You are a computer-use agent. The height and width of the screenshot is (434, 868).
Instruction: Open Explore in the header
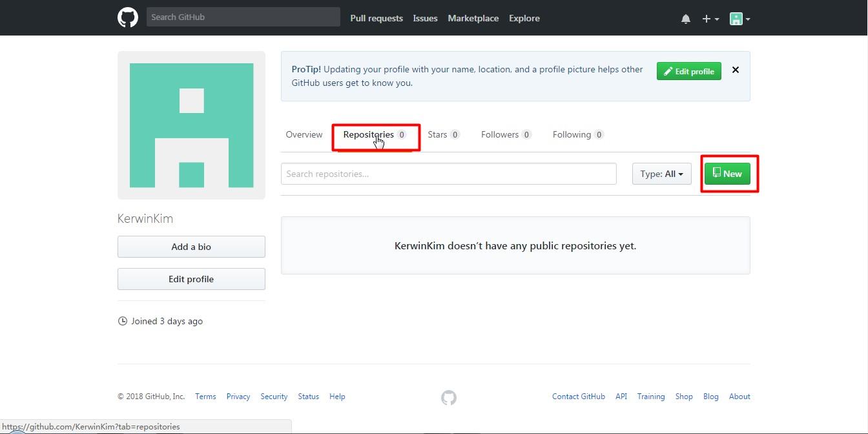pos(524,18)
